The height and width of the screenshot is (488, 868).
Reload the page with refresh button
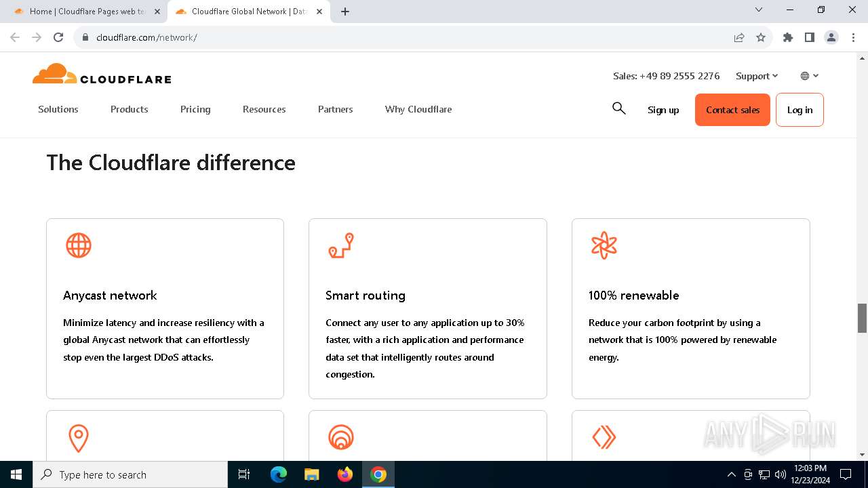pyautogui.click(x=58, y=37)
